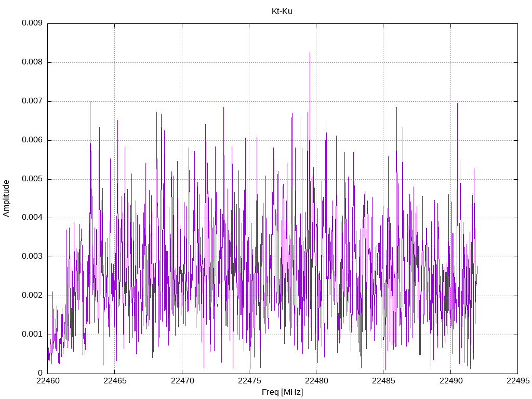
Task: Click the 0.006 y-axis tick label
Action: [32, 140]
